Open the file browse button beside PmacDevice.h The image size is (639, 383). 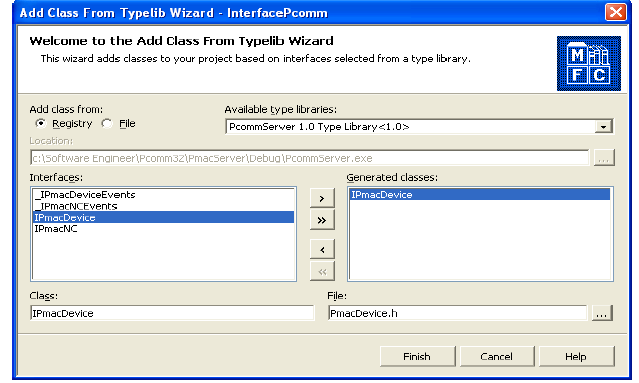(602, 313)
